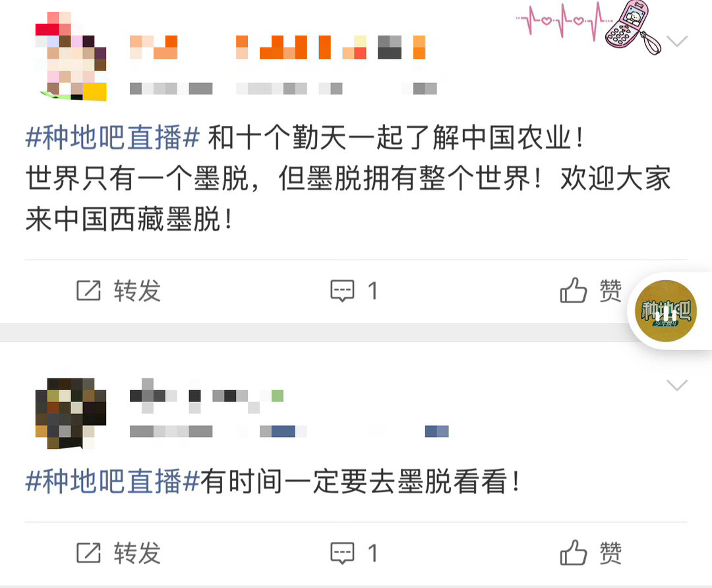
Task: Like the first post with thumbs-up icon
Action: [574, 290]
